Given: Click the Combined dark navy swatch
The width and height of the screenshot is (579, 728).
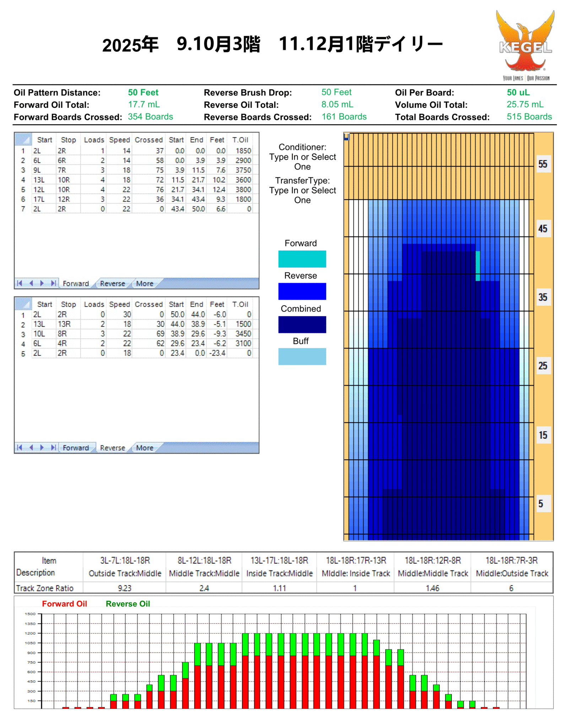Looking at the screenshot, I should click(x=302, y=324).
